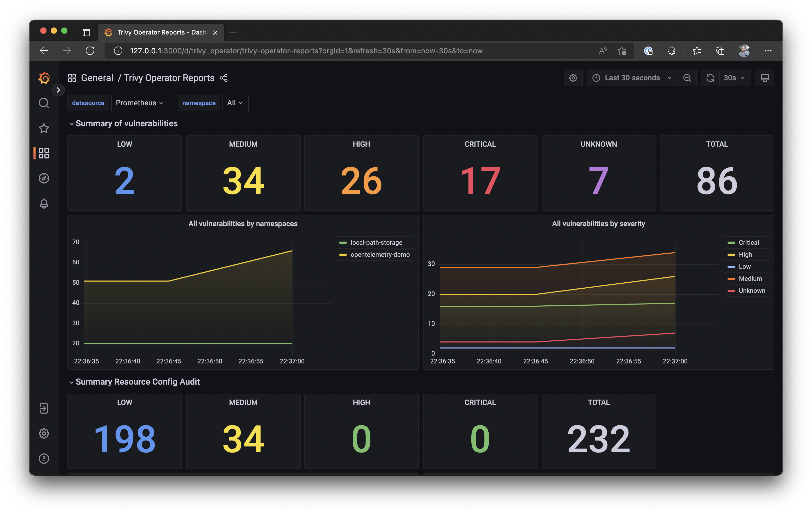812x514 pixels.
Task: Click opentelemetry-demo legend color swatch
Action: click(343, 255)
